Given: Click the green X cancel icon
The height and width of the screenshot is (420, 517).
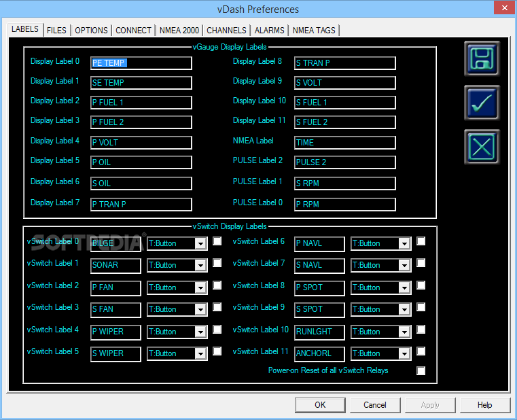Looking at the screenshot, I should click(482, 147).
